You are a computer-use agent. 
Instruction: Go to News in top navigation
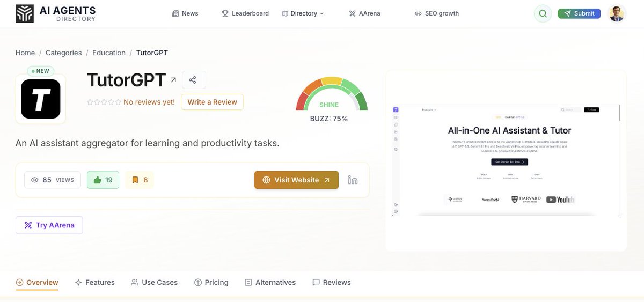point(185,13)
